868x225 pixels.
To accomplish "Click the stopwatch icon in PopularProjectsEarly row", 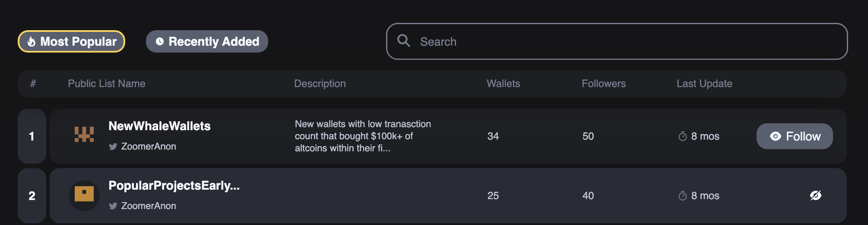I will pyautogui.click(x=683, y=196).
